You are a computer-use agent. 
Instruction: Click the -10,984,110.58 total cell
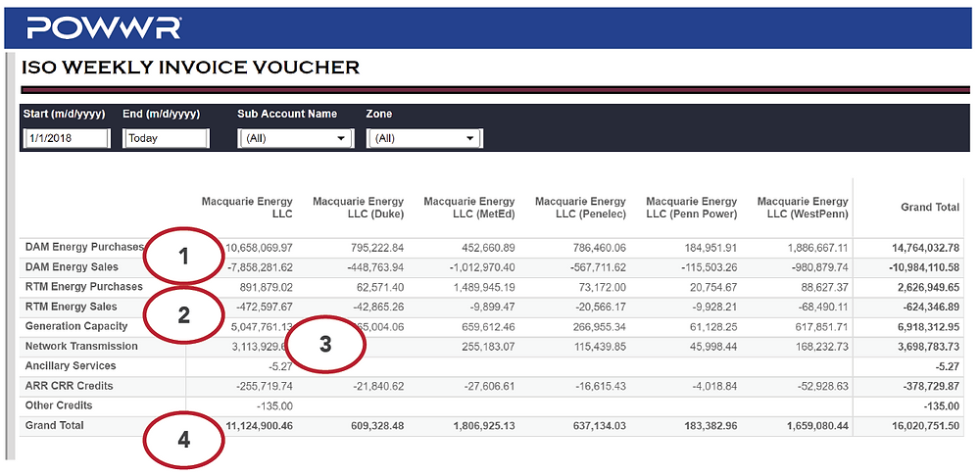click(920, 268)
